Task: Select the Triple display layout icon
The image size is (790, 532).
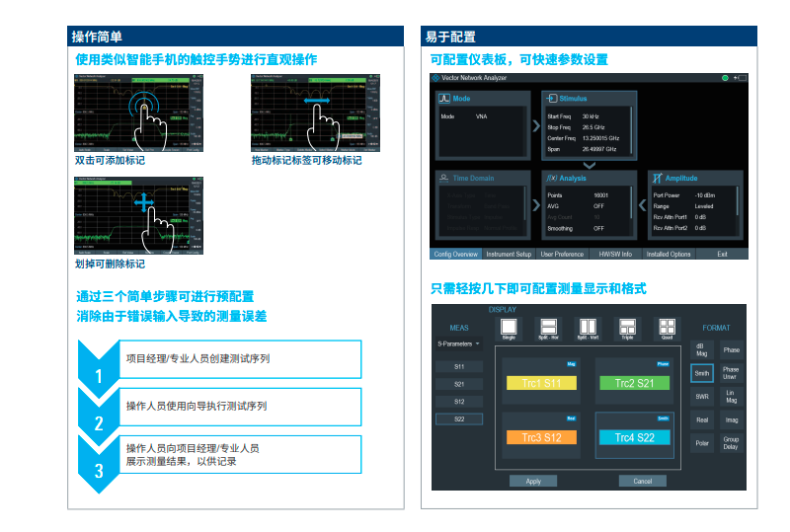Action: click(627, 328)
